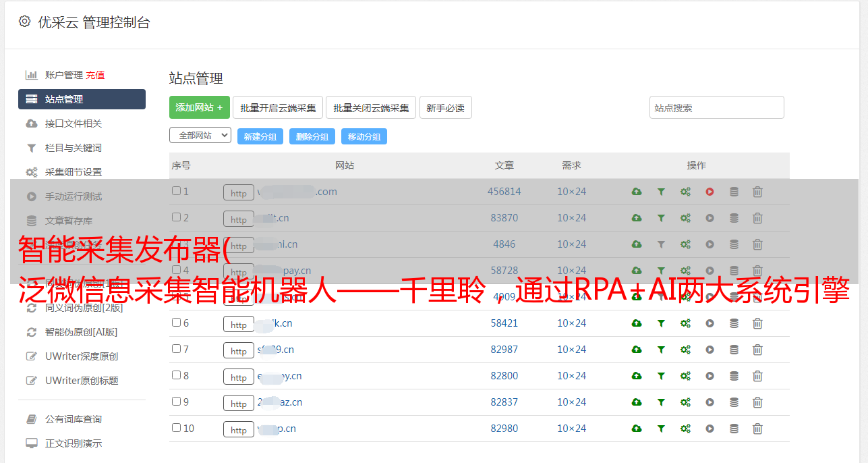Click 批量开启云端采集 button
The width and height of the screenshot is (868, 463).
click(278, 107)
